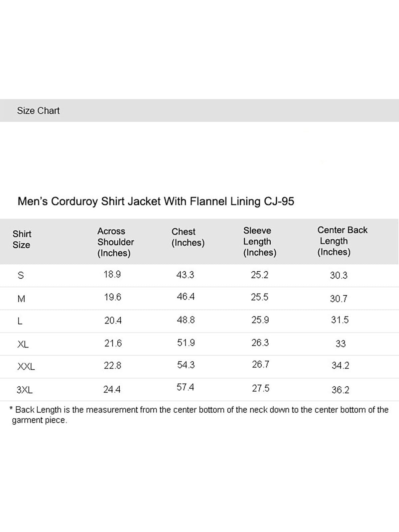Select the L size row label

point(20,321)
